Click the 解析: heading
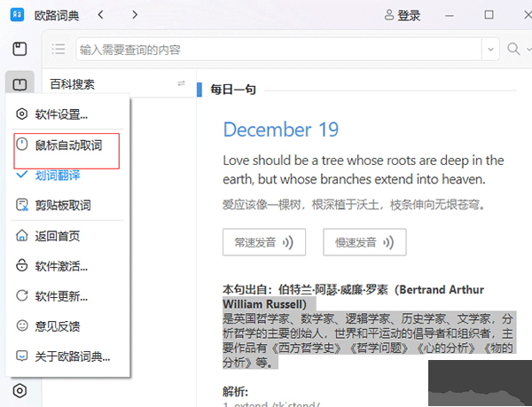The width and height of the screenshot is (532, 407). pyautogui.click(x=236, y=392)
